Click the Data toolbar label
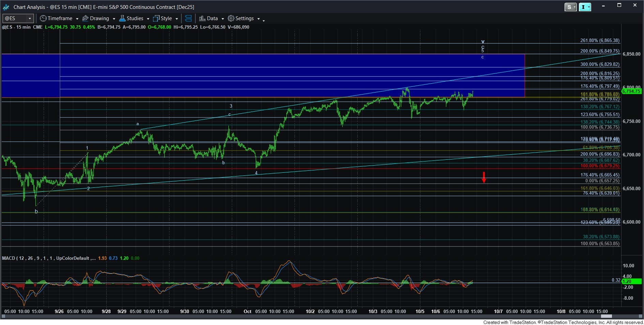The height and width of the screenshot is (325, 644). [x=212, y=18]
